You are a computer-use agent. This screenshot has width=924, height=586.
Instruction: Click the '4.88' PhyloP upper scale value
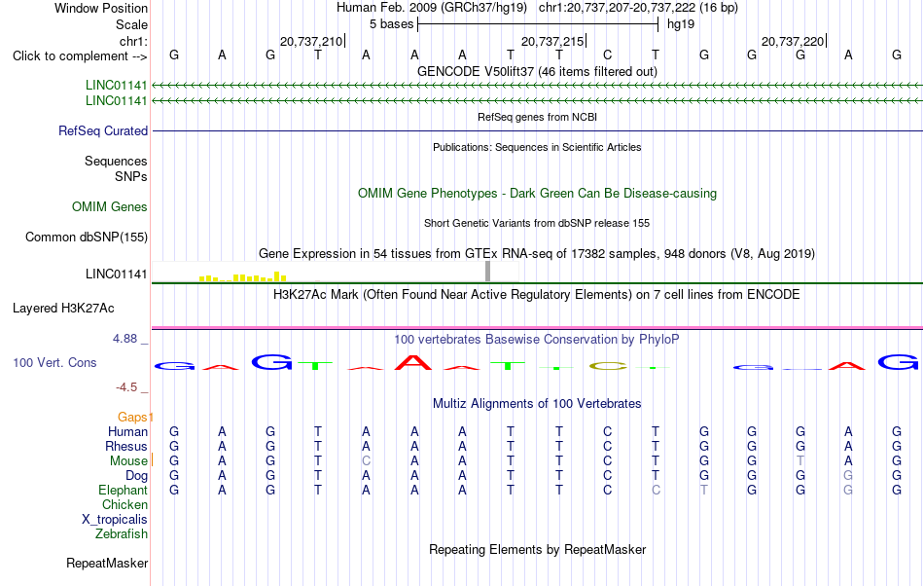[x=124, y=339]
